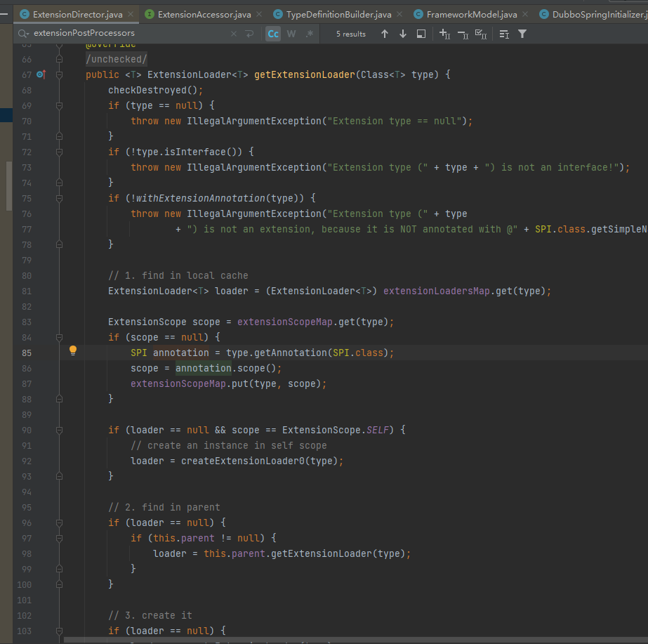The width and height of the screenshot is (648, 644).
Task: Open the TypeDefinitionBuilder.java tab
Action: pos(338,15)
